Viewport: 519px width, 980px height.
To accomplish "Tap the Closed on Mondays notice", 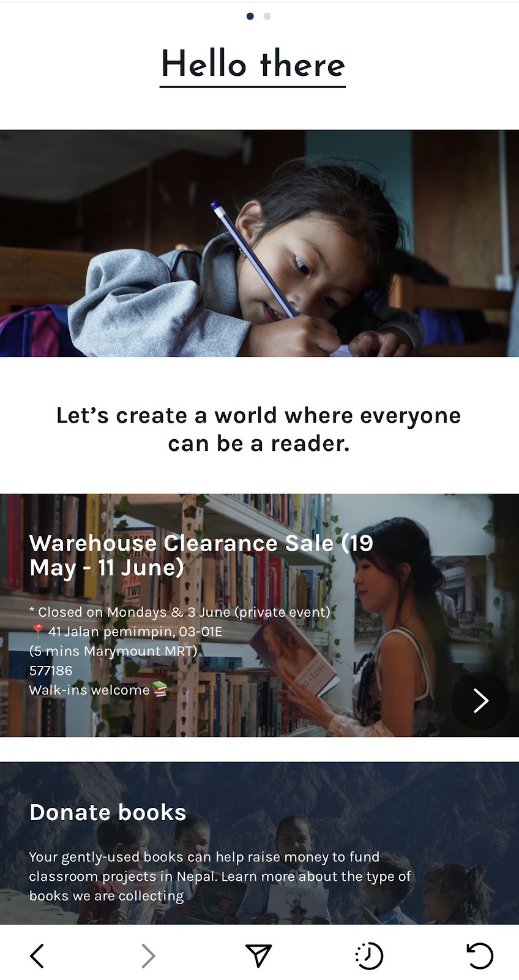I will point(180,612).
